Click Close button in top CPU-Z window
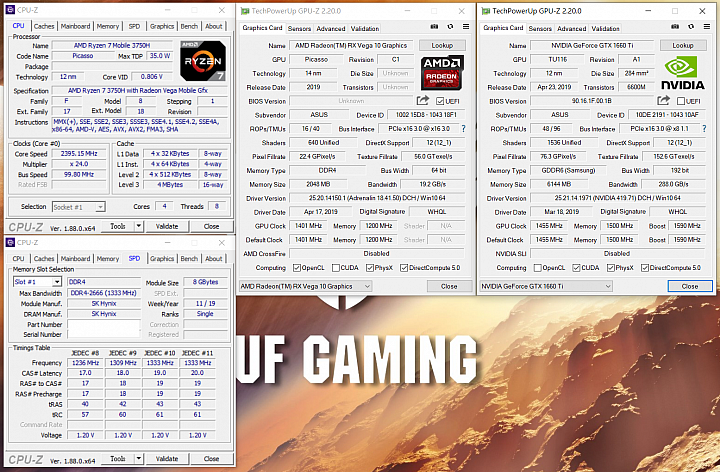 pos(212,226)
